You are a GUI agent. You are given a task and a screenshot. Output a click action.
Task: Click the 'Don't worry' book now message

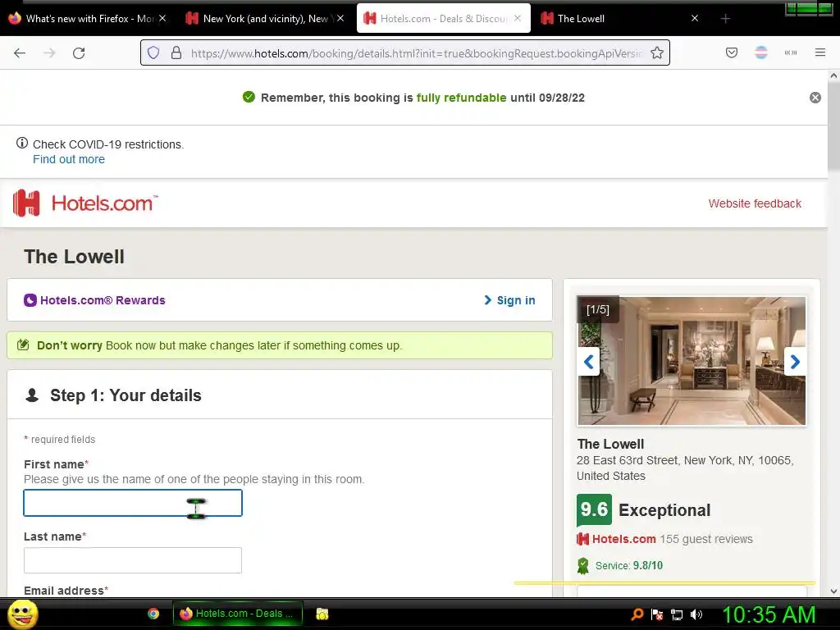220,345
